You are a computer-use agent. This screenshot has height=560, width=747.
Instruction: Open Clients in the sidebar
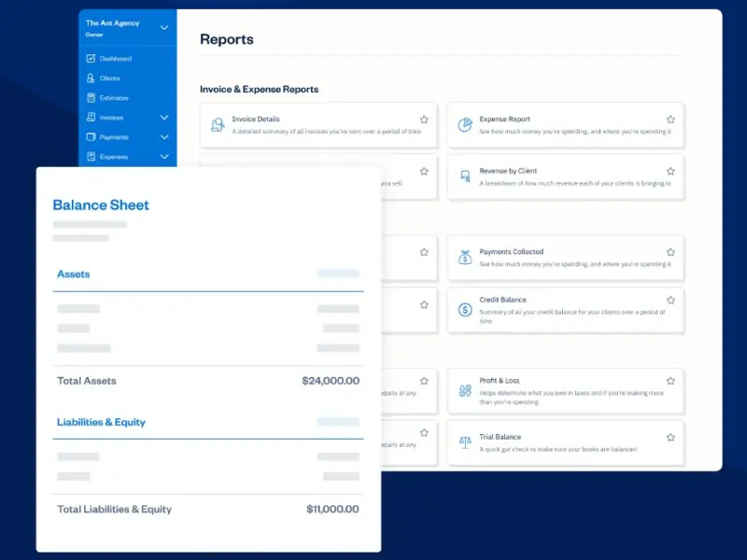109,78
